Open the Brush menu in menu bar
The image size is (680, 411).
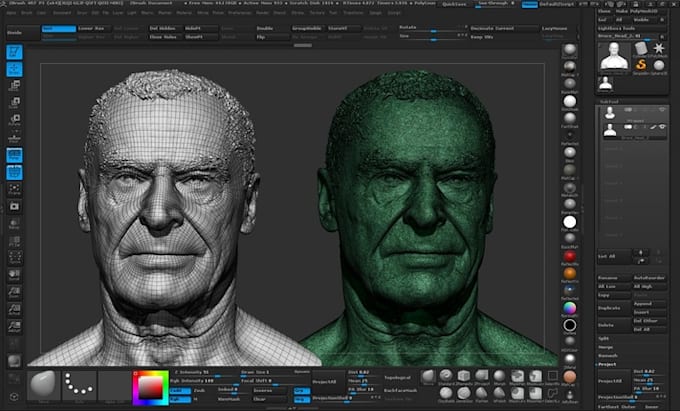pos(27,13)
